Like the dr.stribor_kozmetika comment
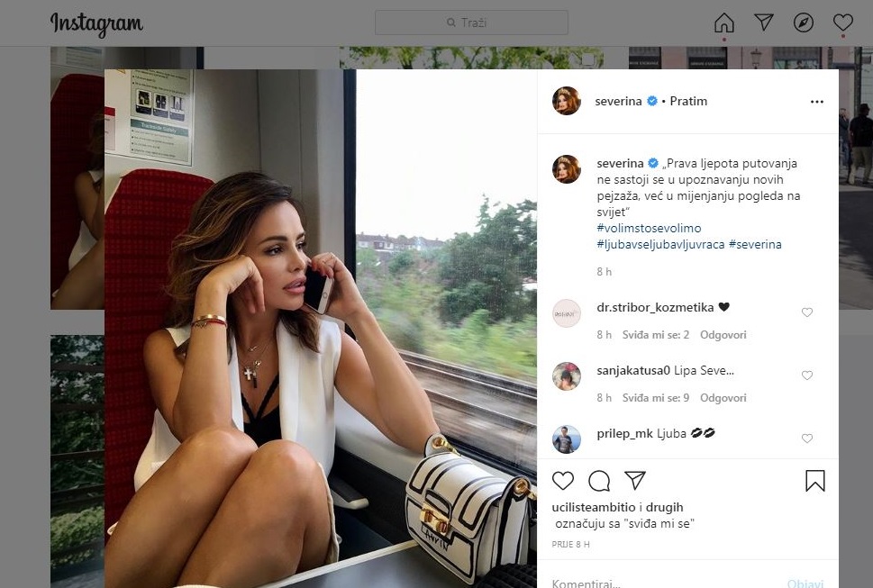Image resolution: width=873 pixels, height=588 pixels. (x=806, y=312)
